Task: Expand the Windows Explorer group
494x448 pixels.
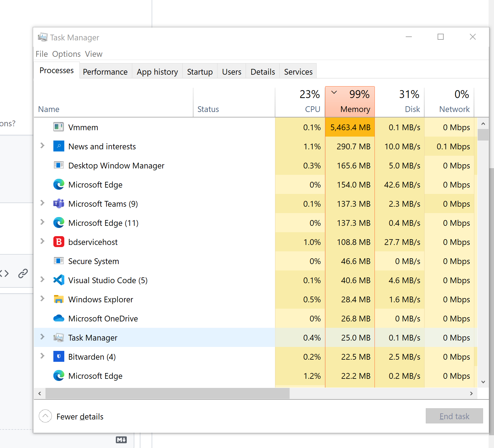Action: (42, 299)
